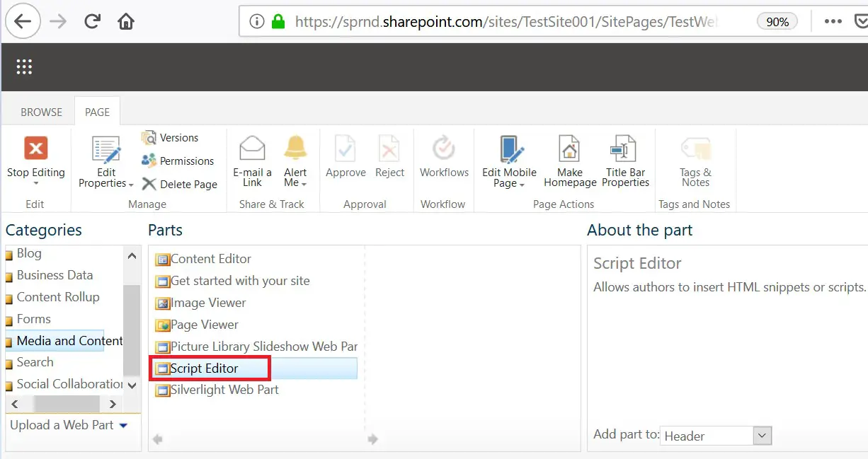Click the Edit Properties icon
Screen dimensions: 868x459
tap(106, 151)
